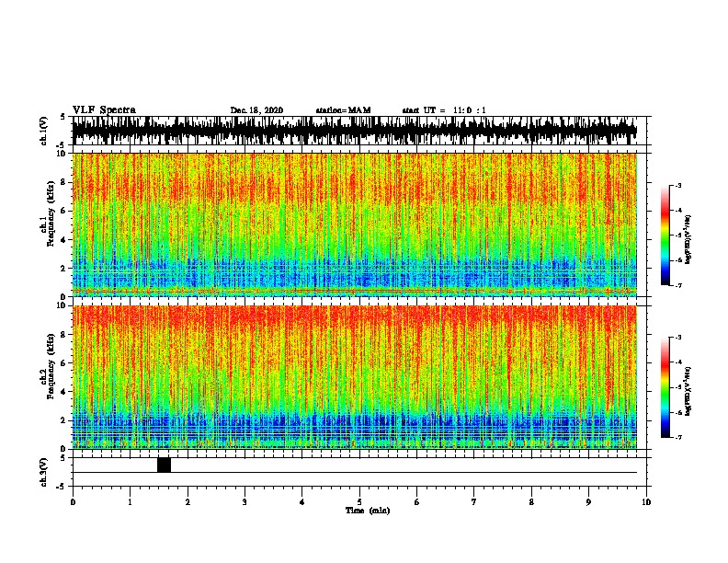Click the time axis tick label "7"
This screenshot has width=728, height=563.
click(x=474, y=502)
